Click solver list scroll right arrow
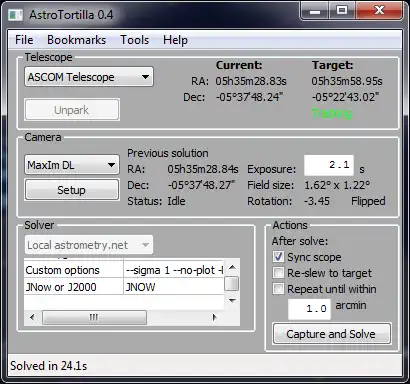Screen dimensions: 410x384 (x=214, y=317)
